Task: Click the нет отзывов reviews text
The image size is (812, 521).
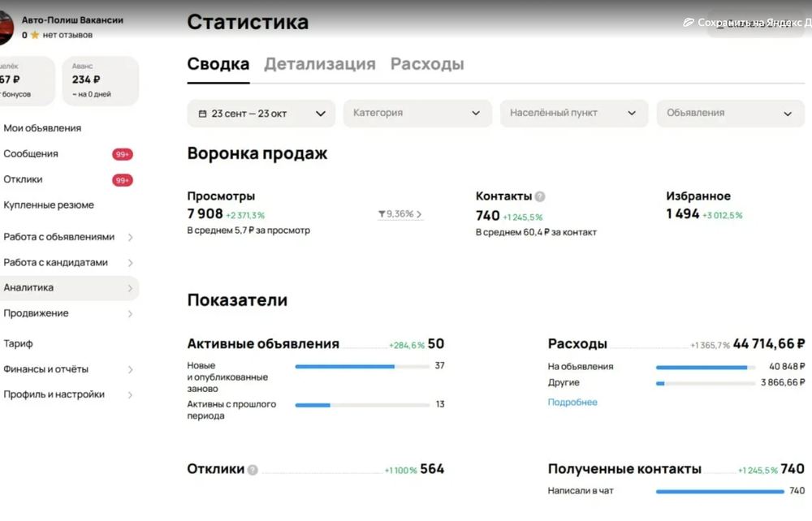Action: (x=67, y=35)
